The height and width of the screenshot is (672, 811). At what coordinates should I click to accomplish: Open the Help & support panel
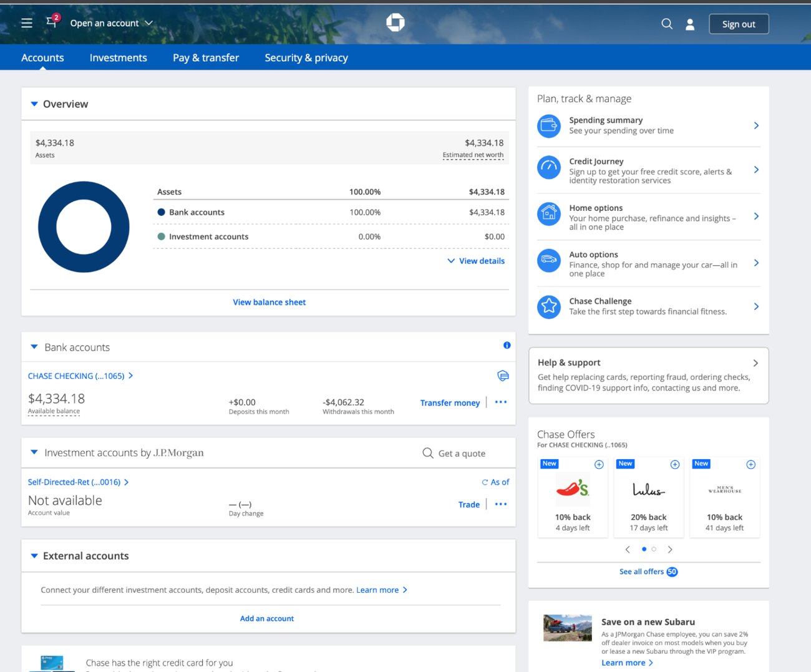tap(649, 375)
